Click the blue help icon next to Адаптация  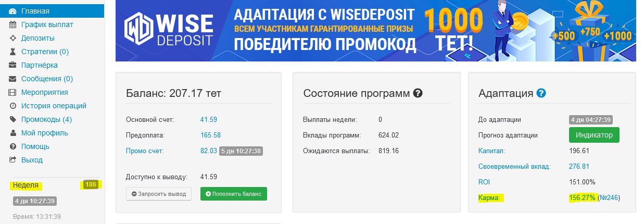pos(541,94)
